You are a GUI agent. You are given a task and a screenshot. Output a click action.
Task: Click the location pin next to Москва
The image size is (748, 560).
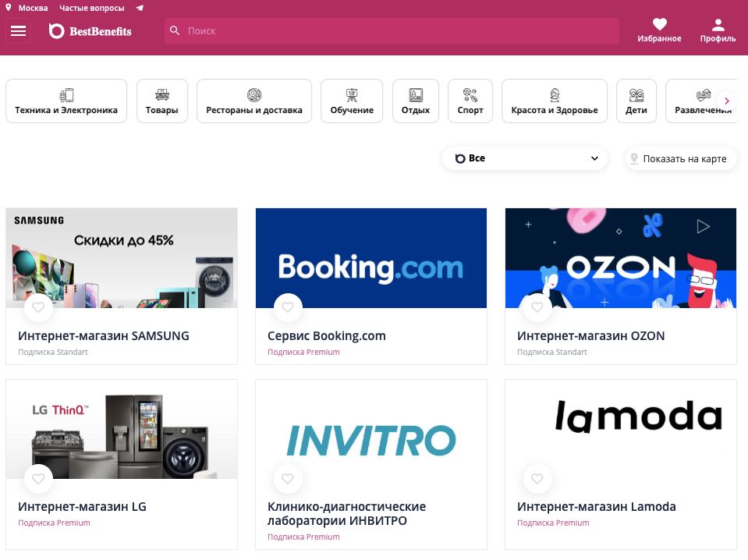8,8
